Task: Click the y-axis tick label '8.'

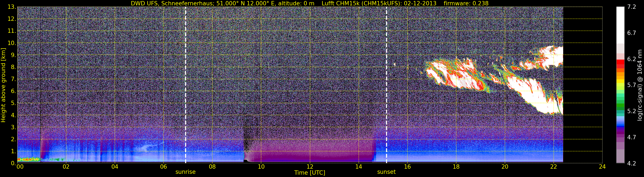Action: pos(13,67)
